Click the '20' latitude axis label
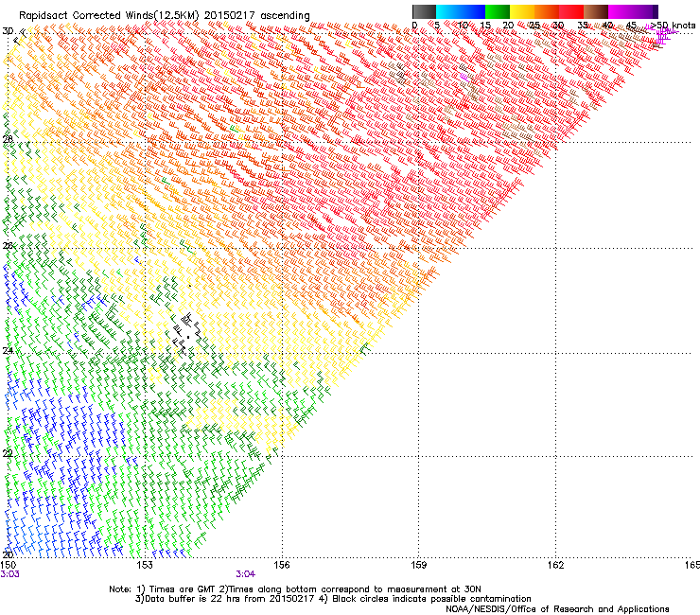Image resolution: width=700 pixels, height=615 pixels. click(8, 554)
